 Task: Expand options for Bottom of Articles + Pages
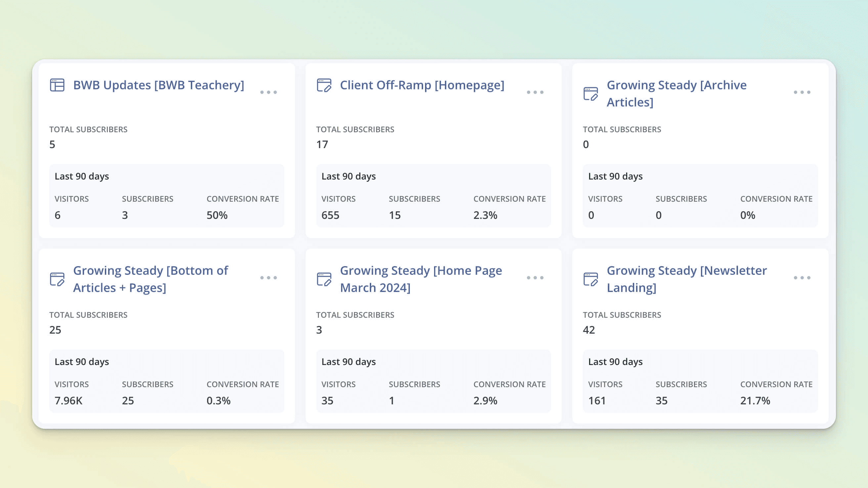click(268, 277)
